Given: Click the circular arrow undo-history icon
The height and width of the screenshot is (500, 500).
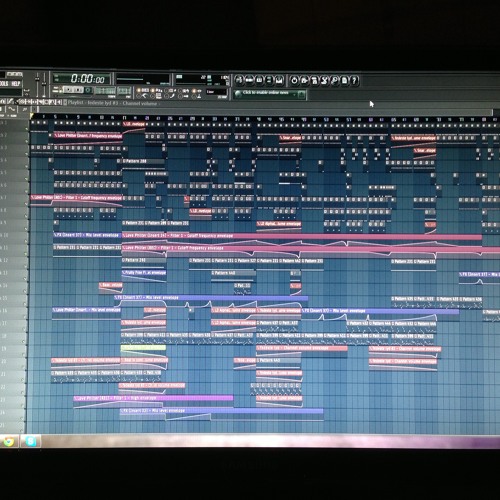Looking at the screenshot, I should (294, 80).
